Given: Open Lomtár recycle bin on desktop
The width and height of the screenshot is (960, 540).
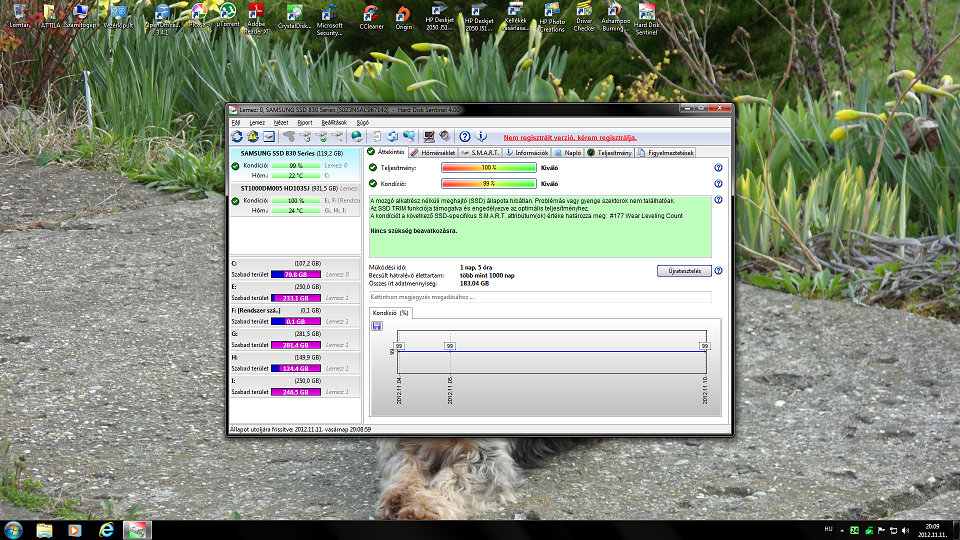Looking at the screenshot, I should pyautogui.click(x=19, y=17).
